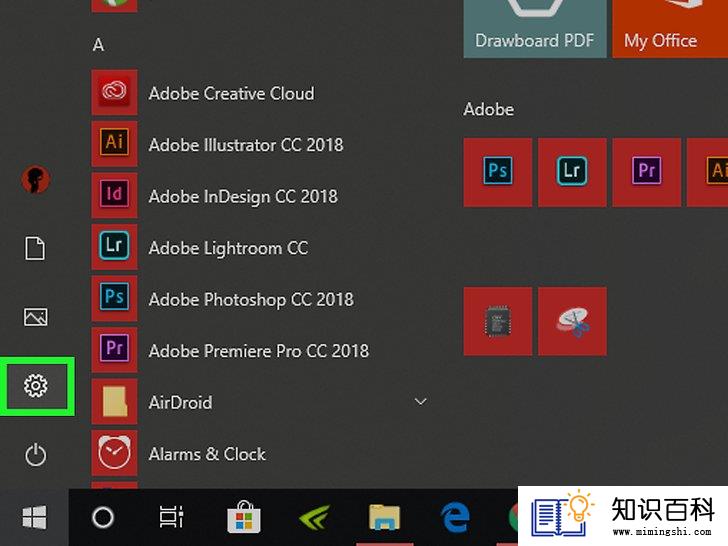Image resolution: width=728 pixels, height=546 pixels.
Task: Open Microsoft Store on taskbar
Action: click(x=244, y=516)
